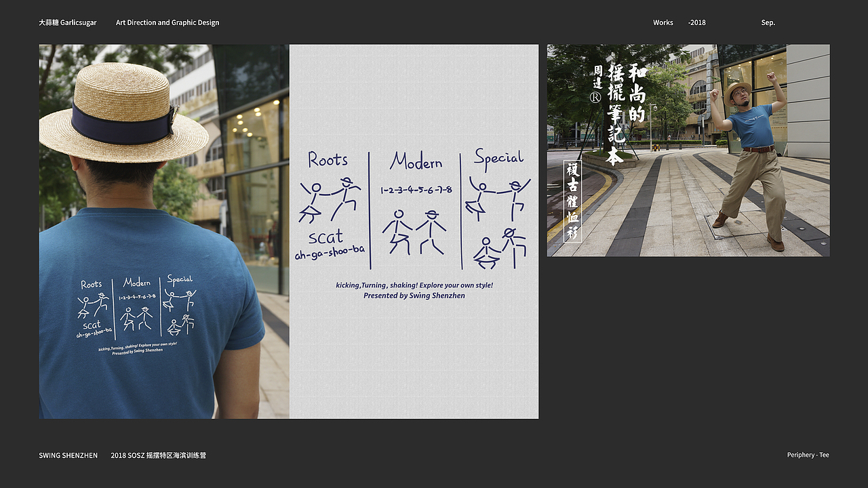Click the "1-2-3-4-5-6-7-8" count on the gray poster
The height and width of the screenshot is (488, 868).
point(416,190)
